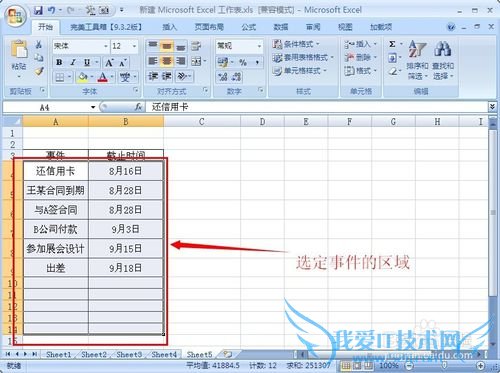Click the Name Box showing A4
This screenshot has height=373, width=500.
[x=45, y=107]
